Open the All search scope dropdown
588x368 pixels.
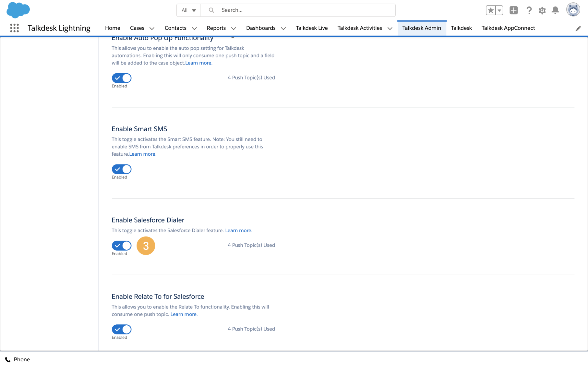click(x=188, y=10)
